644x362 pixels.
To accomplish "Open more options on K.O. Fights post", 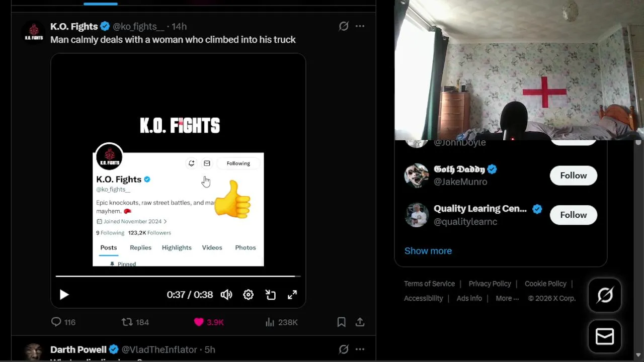I will coord(360,26).
